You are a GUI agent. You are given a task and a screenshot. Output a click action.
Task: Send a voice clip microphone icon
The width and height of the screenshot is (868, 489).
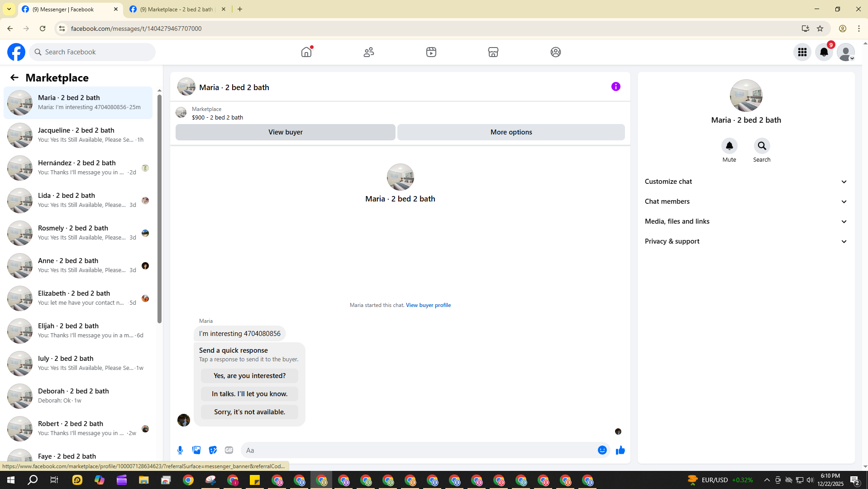pos(180,450)
